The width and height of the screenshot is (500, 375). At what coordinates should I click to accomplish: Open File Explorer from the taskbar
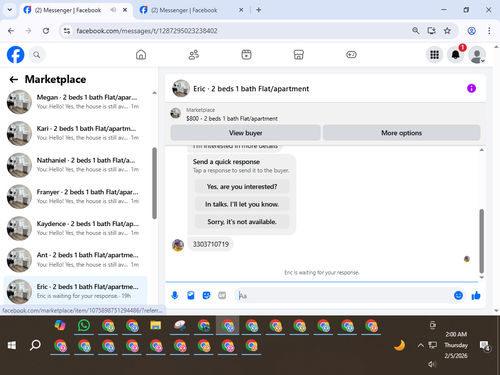pyautogui.click(x=156, y=325)
